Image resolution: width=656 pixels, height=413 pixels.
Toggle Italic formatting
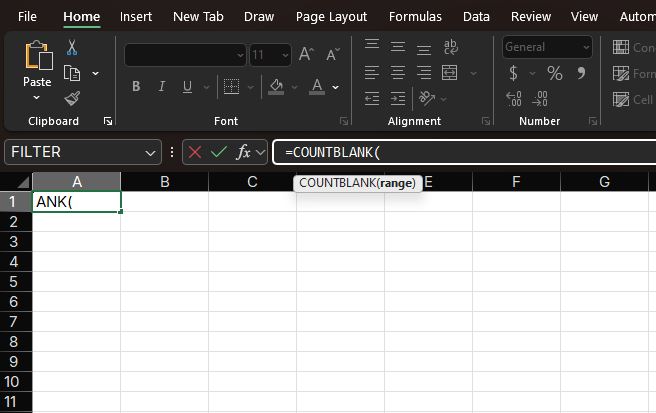pos(162,87)
